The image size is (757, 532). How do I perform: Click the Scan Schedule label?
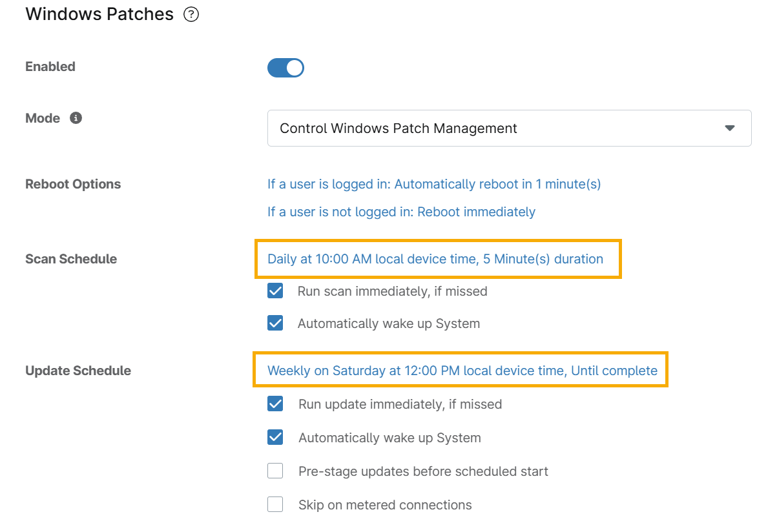point(71,260)
